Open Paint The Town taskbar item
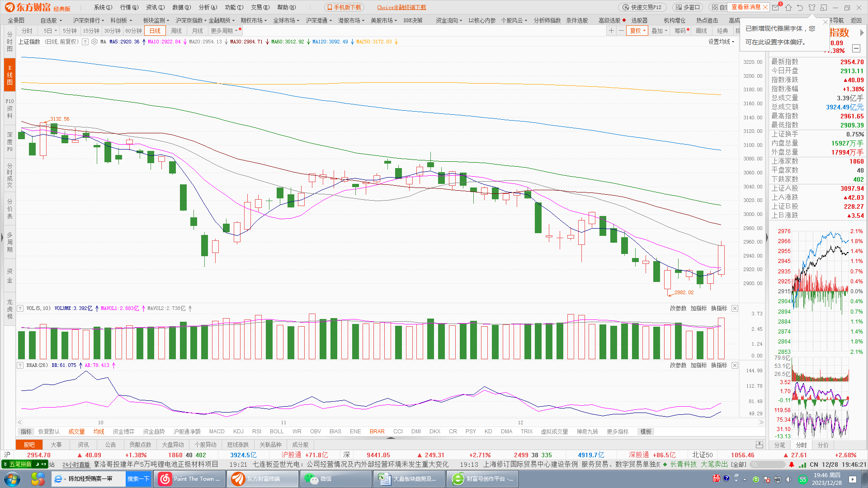The width and height of the screenshot is (868, 488). [x=190, y=479]
